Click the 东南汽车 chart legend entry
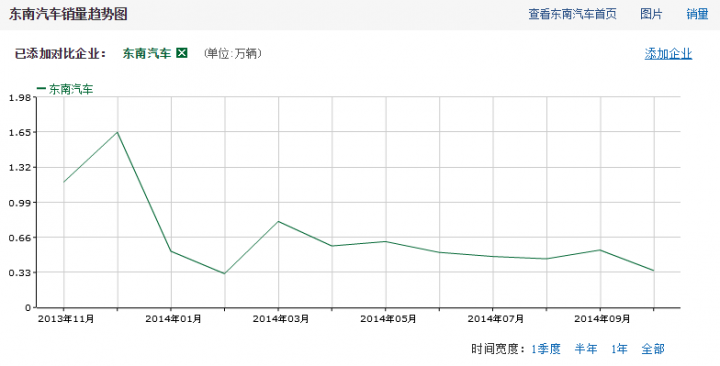The height and width of the screenshot is (366, 720). pos(65,89)
